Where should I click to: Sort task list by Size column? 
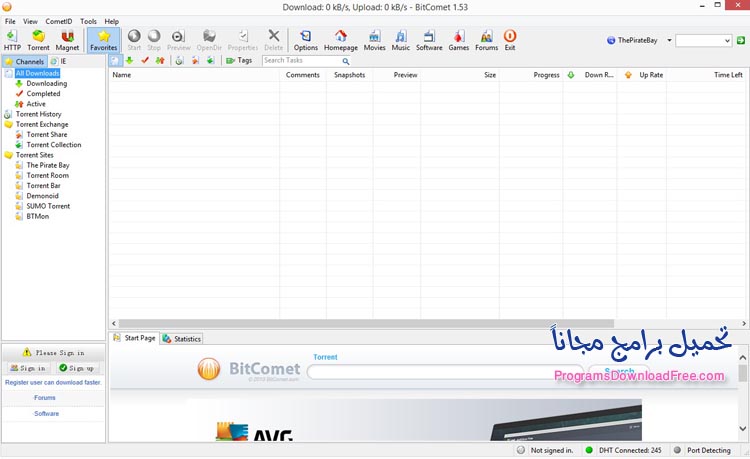click(460, 75)
